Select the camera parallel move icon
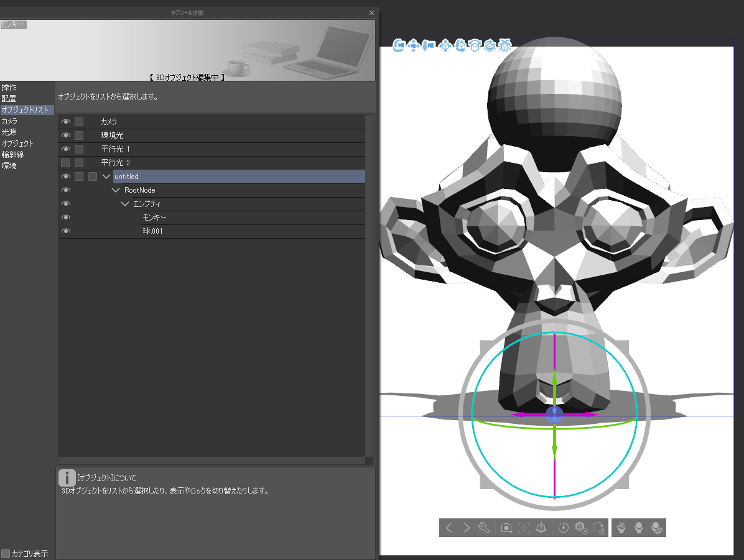Viewport: 744px width, 560px height. pyautogui.click(x=413, y=45)
